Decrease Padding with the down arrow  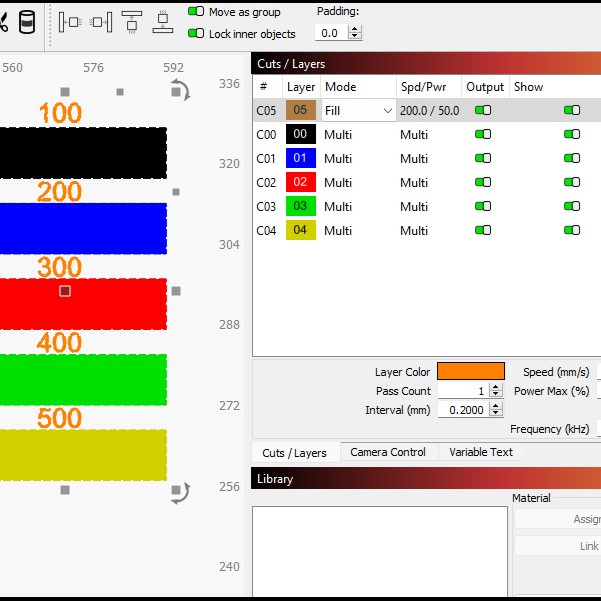click(355, 36)
